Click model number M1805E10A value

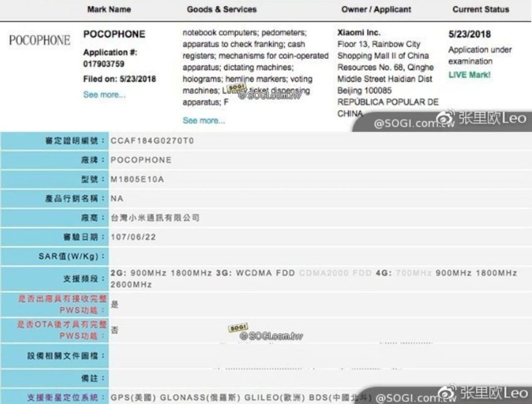[x=138, y=179]
